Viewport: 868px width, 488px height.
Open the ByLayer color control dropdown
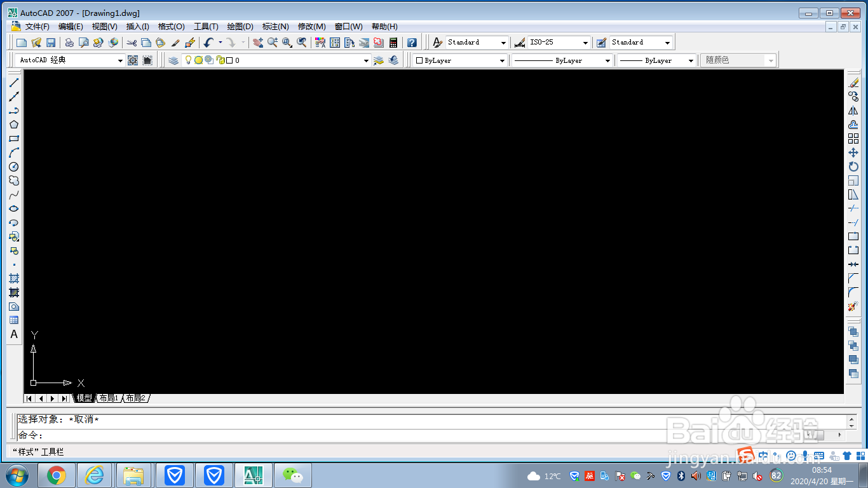pos(502,60)
